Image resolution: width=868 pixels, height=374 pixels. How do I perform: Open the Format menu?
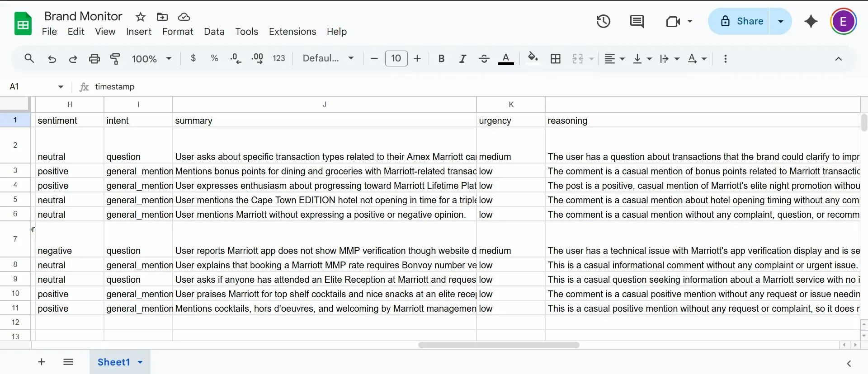click(178, 32)
